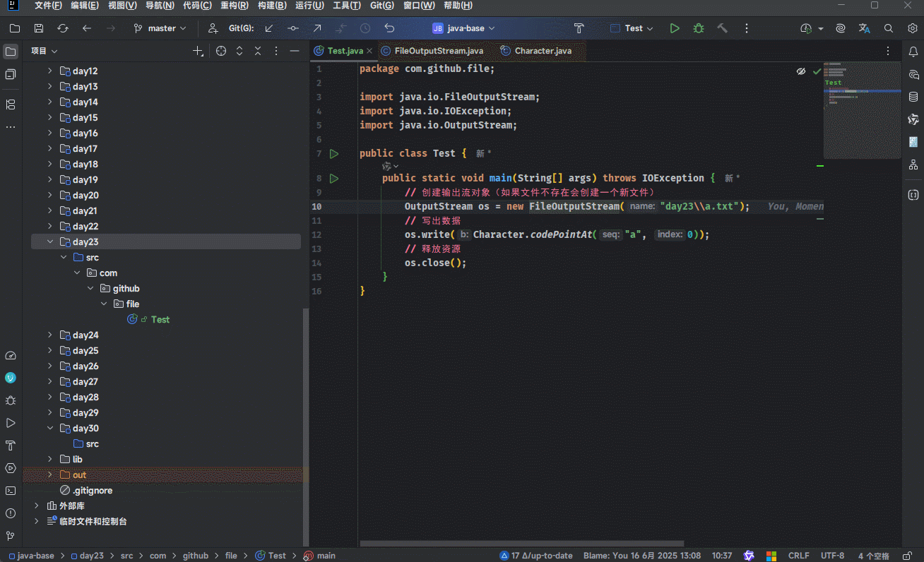The image size is (924, 562).
Task: Click the CRLF line separator button
Action: 798,556
